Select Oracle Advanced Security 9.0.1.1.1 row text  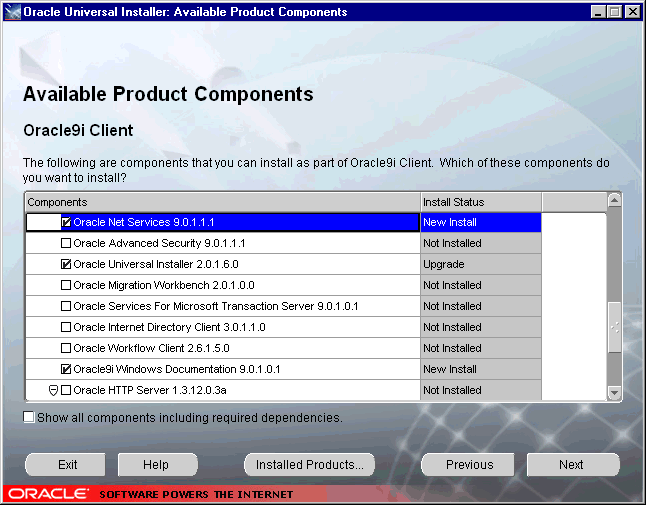point(159,243)
